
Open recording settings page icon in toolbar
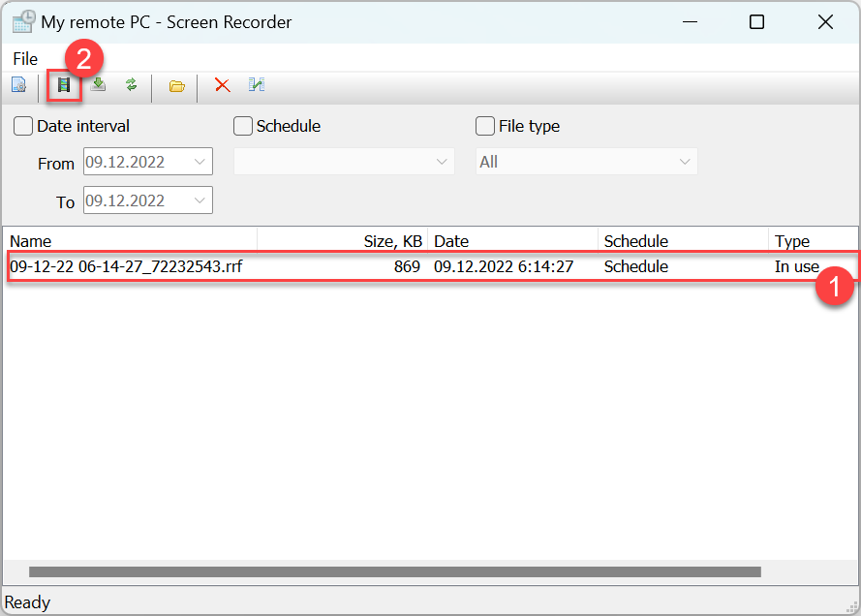pos(18,85)
